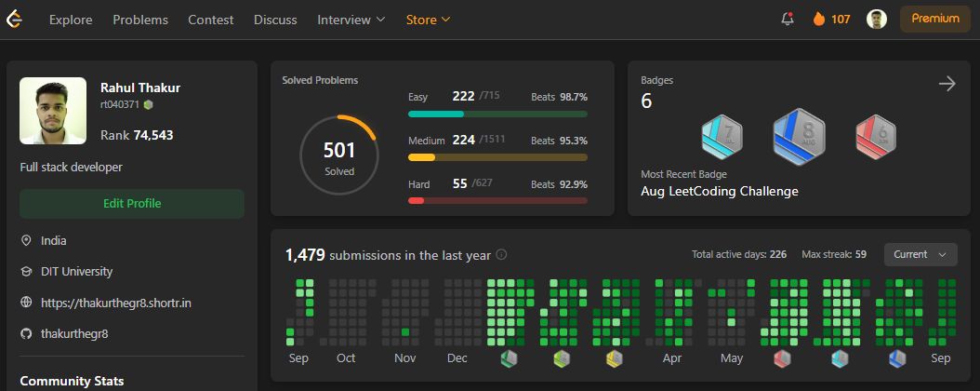Click the Medium problems progress bar
The height and width of the screenshot is (391, 980).
pos(497,157)
